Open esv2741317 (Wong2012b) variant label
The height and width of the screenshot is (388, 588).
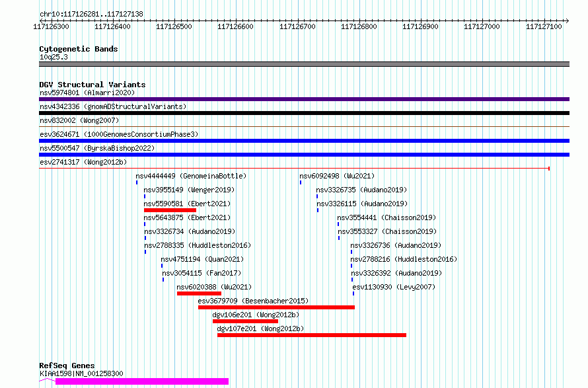[x=83, y=162]
